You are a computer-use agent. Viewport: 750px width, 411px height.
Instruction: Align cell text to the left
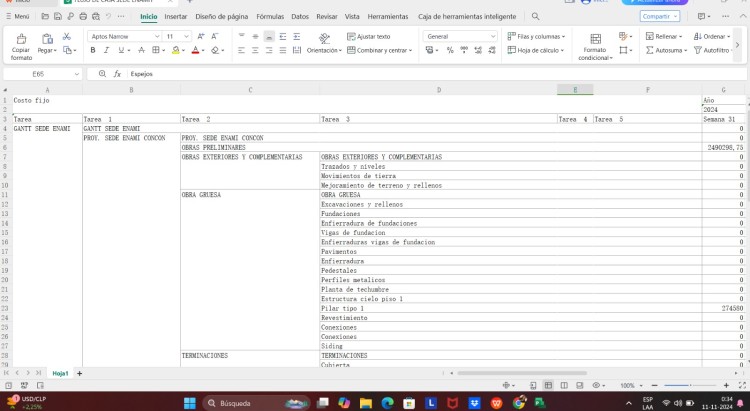242,50
